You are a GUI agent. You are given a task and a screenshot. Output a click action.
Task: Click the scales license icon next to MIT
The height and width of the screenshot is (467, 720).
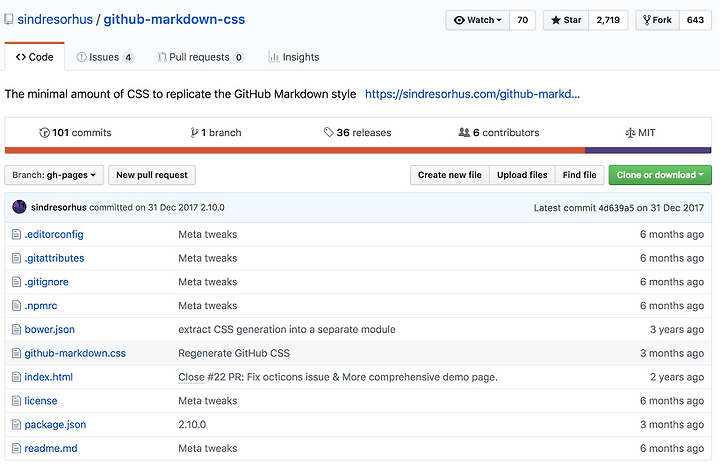point(630,133)
